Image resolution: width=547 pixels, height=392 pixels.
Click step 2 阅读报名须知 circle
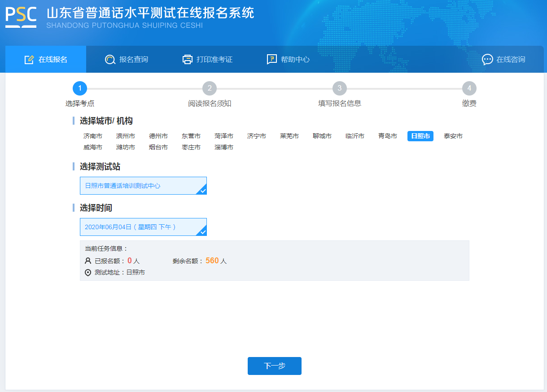tap(210, 88)
